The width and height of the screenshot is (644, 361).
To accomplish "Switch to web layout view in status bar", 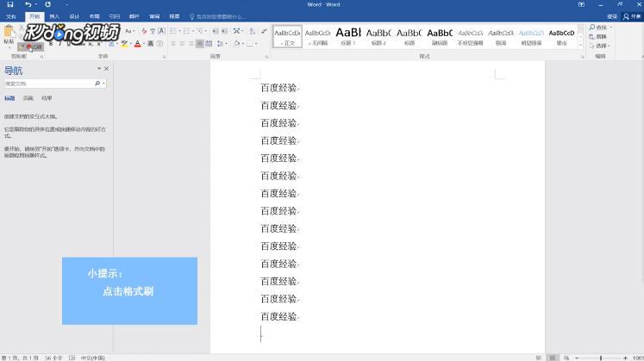I will point(566,358).
